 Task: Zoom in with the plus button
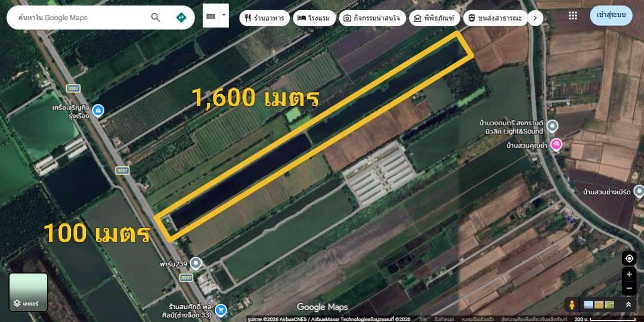click(x=629, y=274)
